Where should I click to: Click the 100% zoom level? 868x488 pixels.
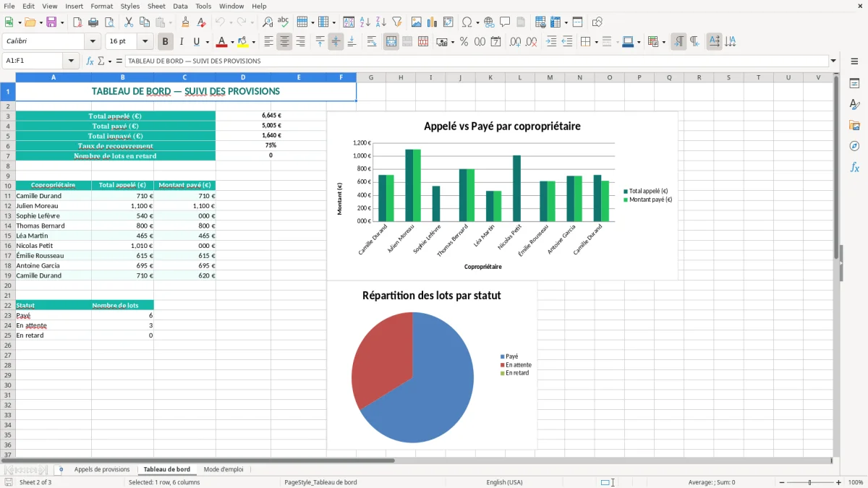pos(856,482)
